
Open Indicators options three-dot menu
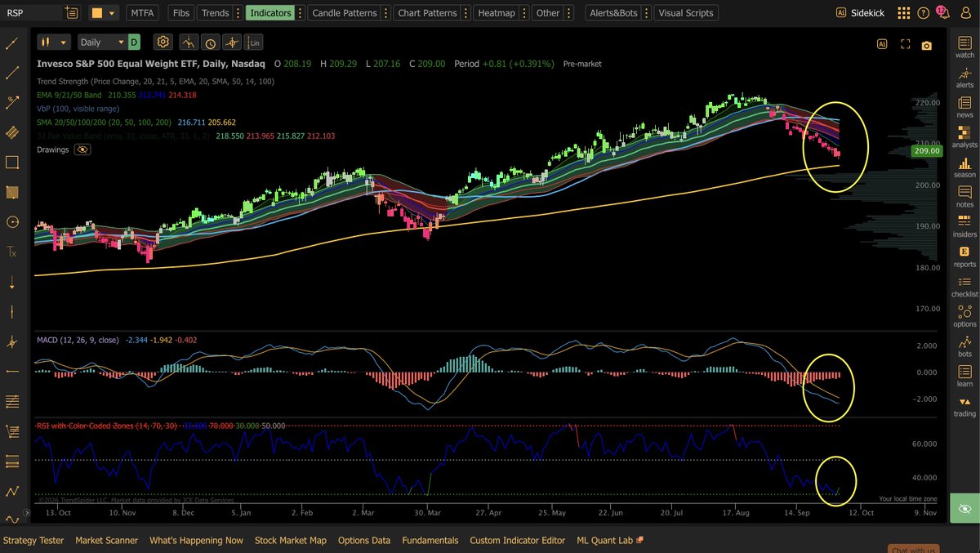point(300,13)
